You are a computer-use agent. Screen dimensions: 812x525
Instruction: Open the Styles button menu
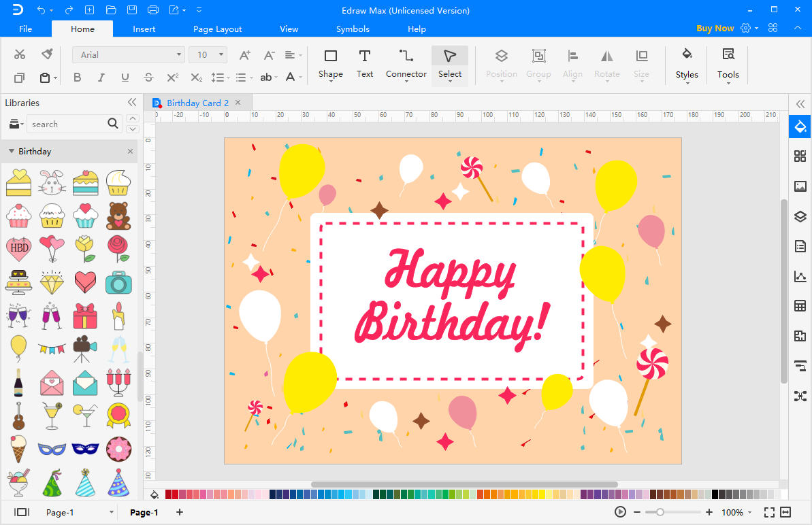pos(687,65)
